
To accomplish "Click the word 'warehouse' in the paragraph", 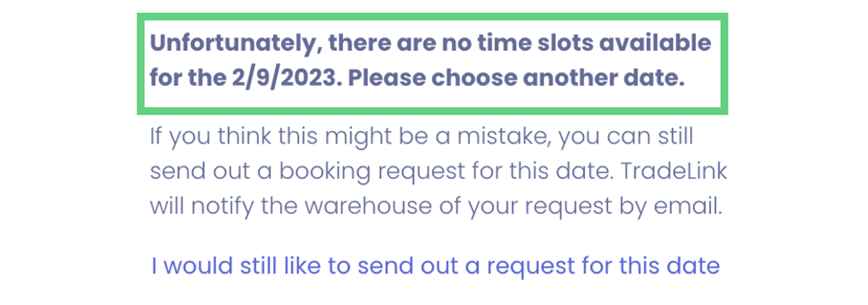I will (x=368, y=206).
